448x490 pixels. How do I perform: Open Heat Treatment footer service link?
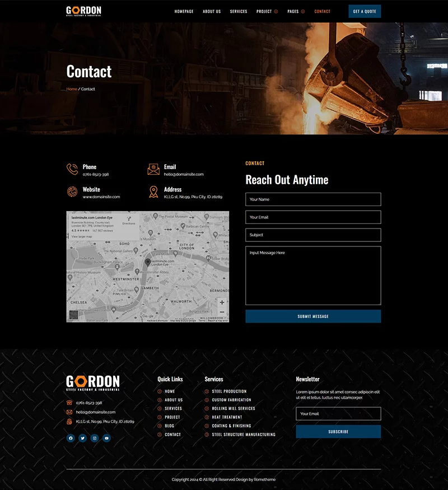227,417
